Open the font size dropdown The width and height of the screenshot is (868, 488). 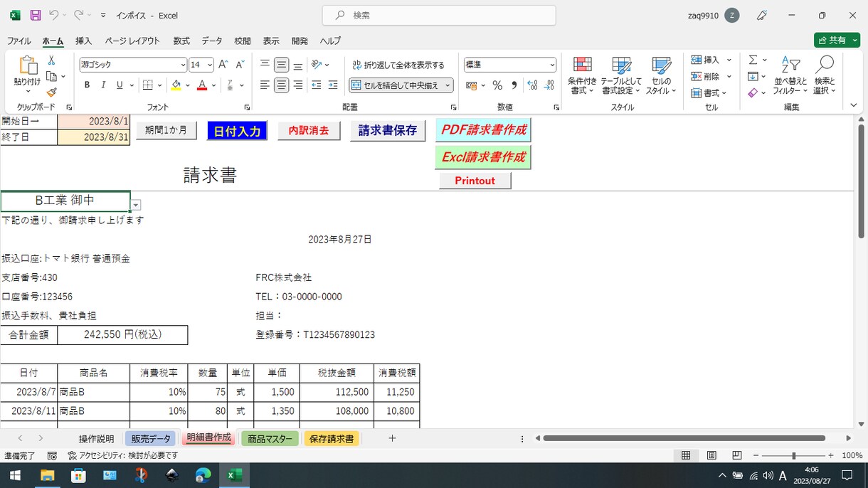click(210, 65)
